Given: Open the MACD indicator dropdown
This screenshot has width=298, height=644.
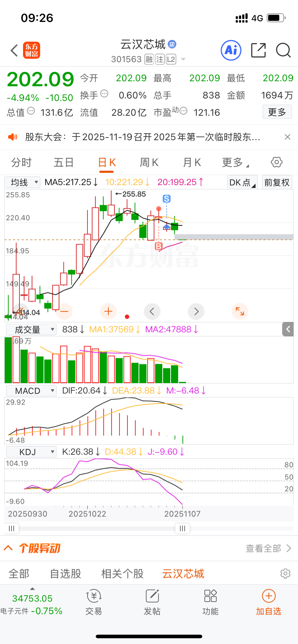Looking at the screenshot, I should click(x=31, y=391).
